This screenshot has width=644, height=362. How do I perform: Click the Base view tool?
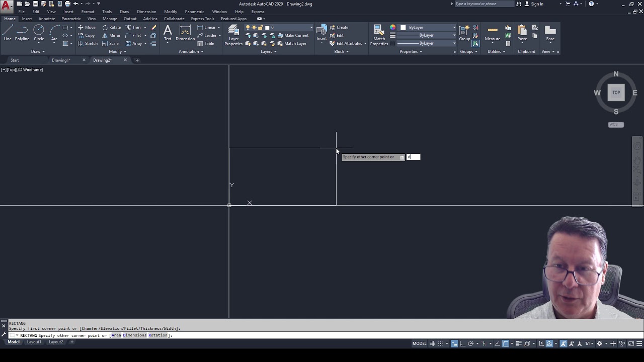pos(550,33)
